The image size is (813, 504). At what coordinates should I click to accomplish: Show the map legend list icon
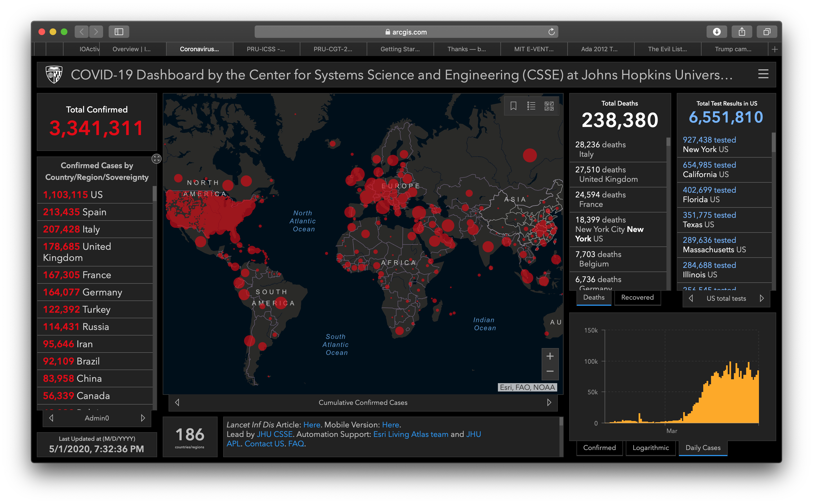[x=531, y=106]
